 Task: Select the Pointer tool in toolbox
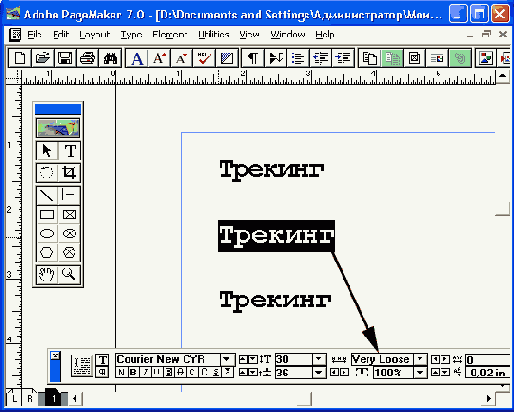(x=47, y=151)
